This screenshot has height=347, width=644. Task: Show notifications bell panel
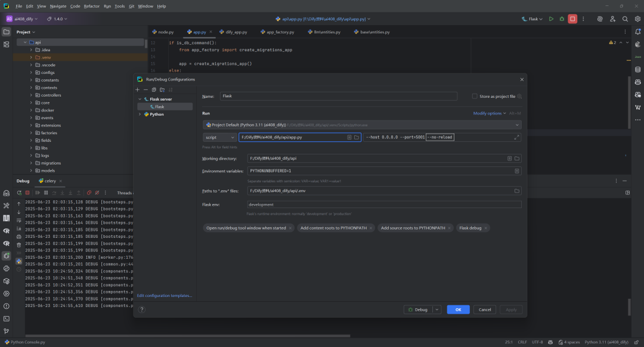[638, 32]
